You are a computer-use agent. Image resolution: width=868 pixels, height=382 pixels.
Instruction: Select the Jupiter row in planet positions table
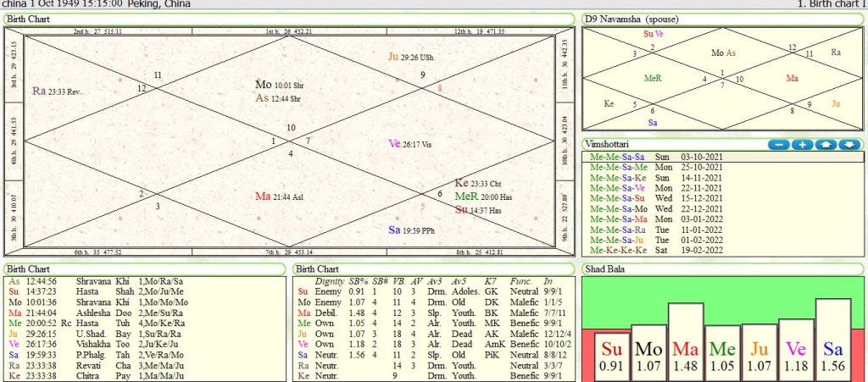pos(85,333)
